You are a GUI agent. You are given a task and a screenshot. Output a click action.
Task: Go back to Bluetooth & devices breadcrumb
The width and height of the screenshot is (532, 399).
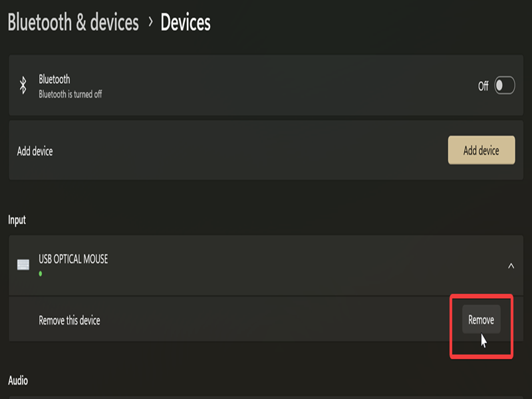73,22
